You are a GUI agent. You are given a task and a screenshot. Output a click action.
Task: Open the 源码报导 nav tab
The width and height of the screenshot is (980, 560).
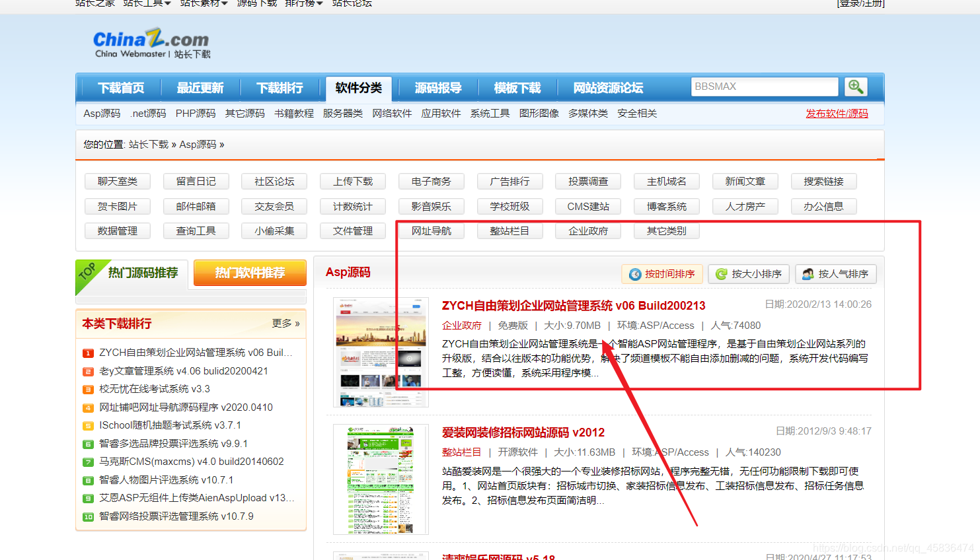click(x=438, y=88)
